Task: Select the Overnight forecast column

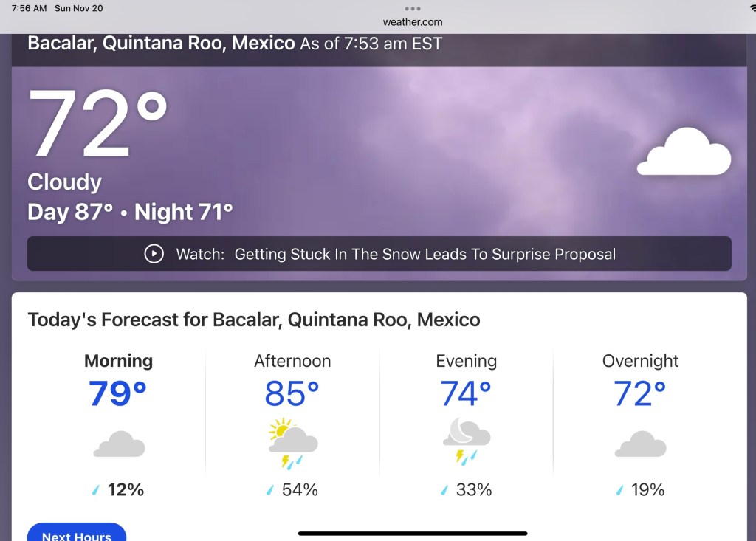Action: tap(640, 424)
